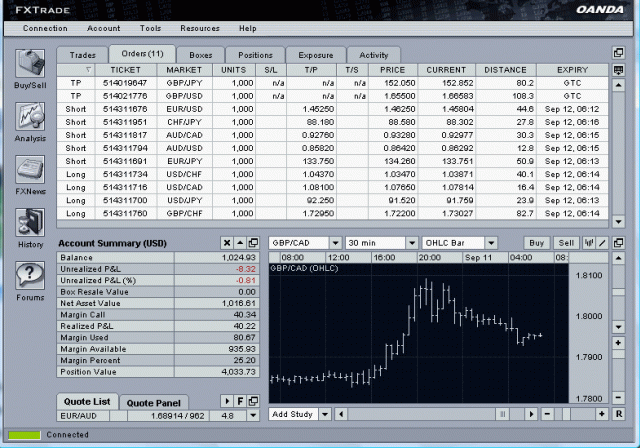Move chart right with the right arrow
The image size is (640, 448).
(531, 415)
